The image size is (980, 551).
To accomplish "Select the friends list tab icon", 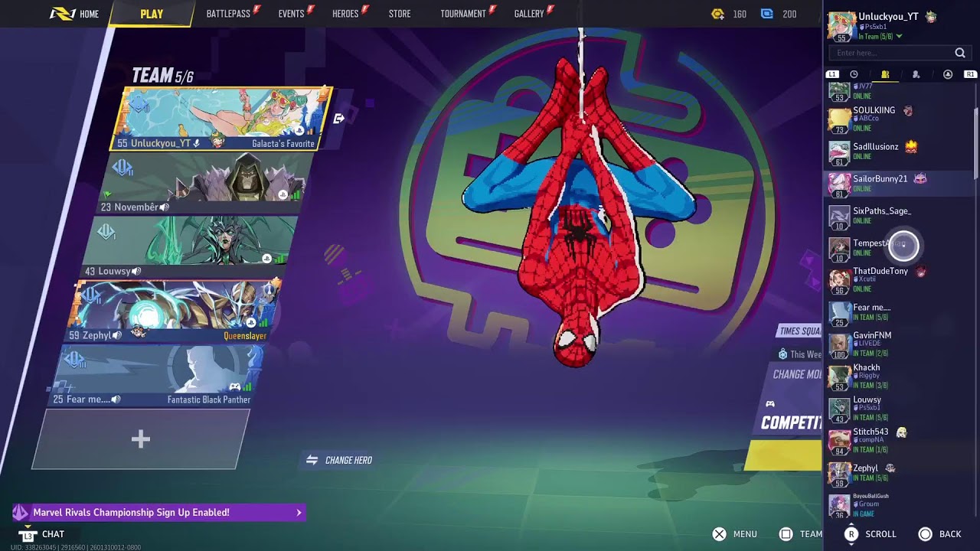I will click(885, 74).
